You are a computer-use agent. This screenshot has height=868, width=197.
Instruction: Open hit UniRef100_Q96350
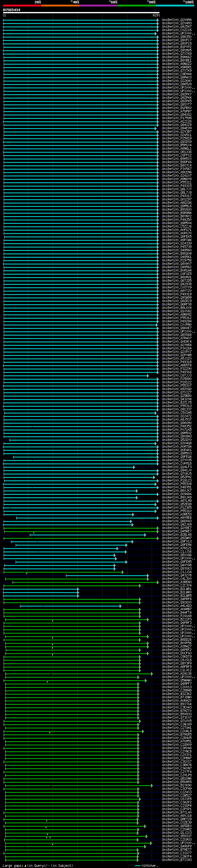pyautogui.click(x=177, y=37)
